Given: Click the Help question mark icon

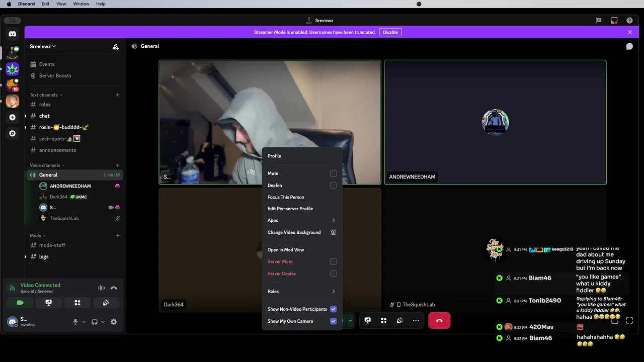Looking at the screenshot, I should 629,21.
